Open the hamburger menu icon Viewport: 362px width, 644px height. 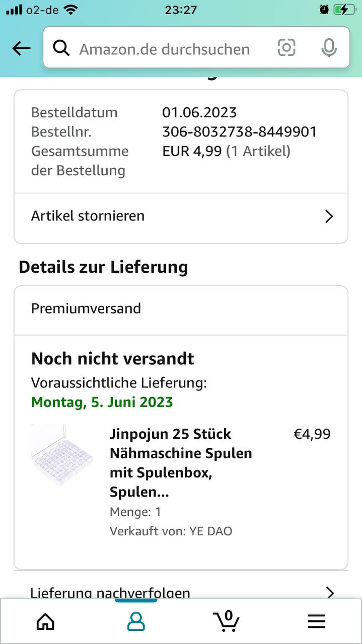[316, 621]
